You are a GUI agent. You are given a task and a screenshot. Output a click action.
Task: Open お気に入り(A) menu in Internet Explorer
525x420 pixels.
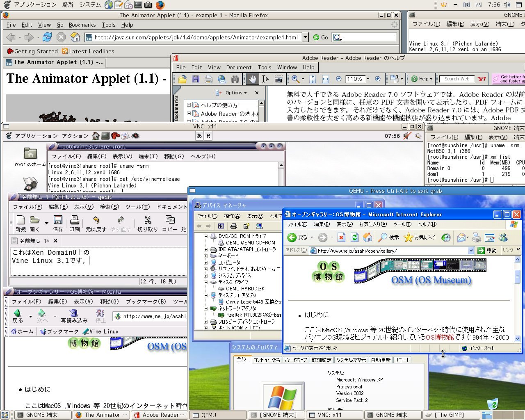click(373, 224)
